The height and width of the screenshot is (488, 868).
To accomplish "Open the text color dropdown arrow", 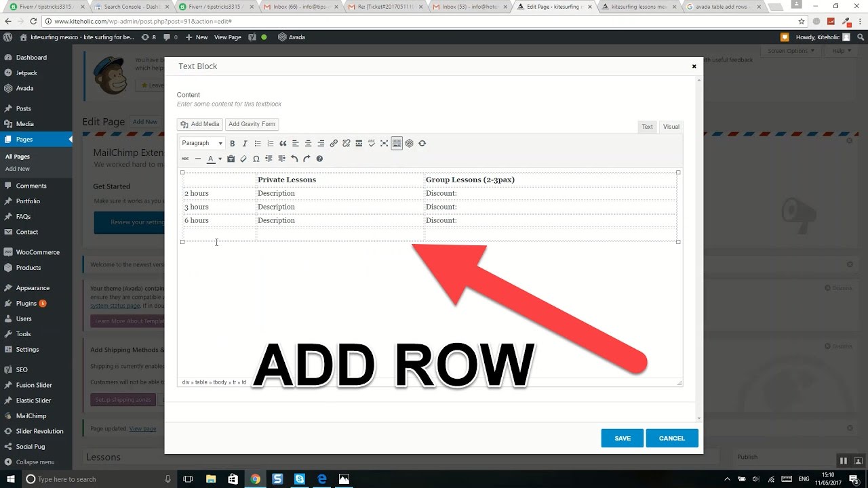I will pos(220,159).
